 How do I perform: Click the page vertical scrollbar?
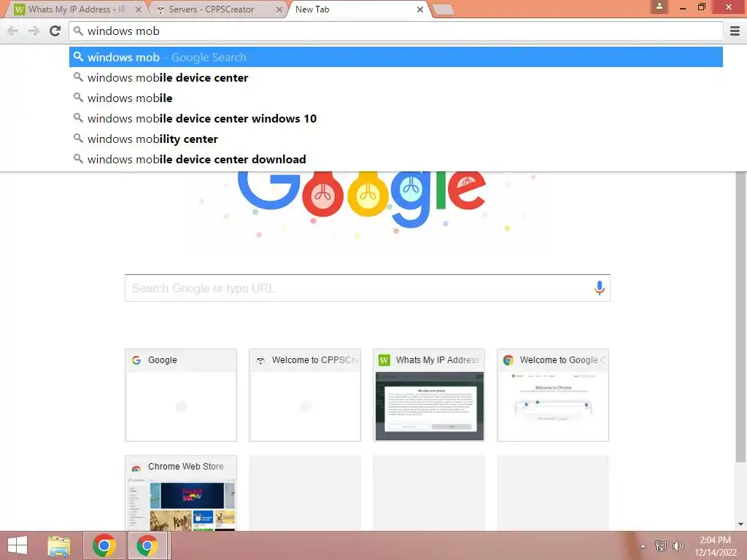coord(741,316)
